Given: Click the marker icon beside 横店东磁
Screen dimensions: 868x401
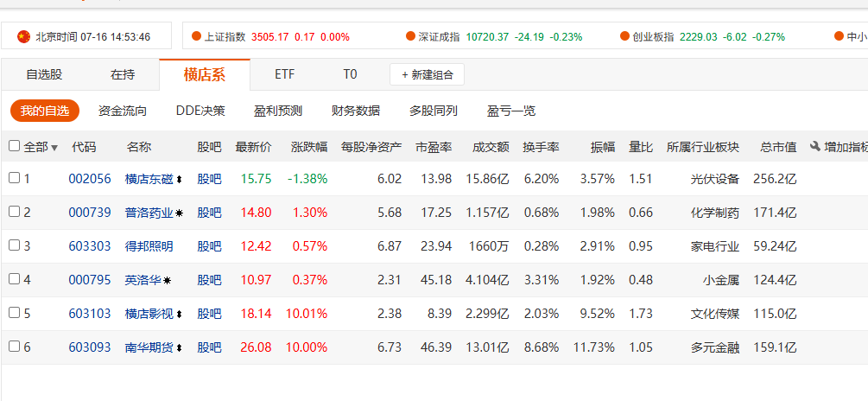Looking at the screenshot, I should [x=179, y=180].
